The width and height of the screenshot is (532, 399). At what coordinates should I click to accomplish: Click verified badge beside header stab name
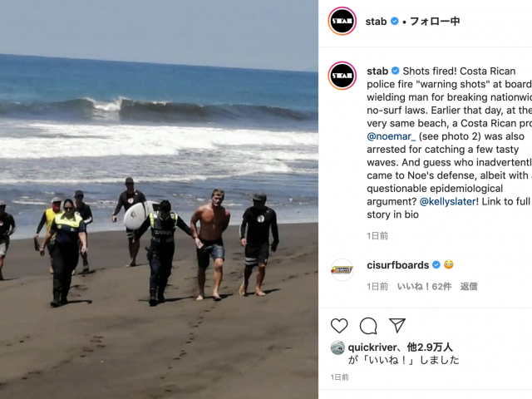pyautogui.click(x=394, y=21)
